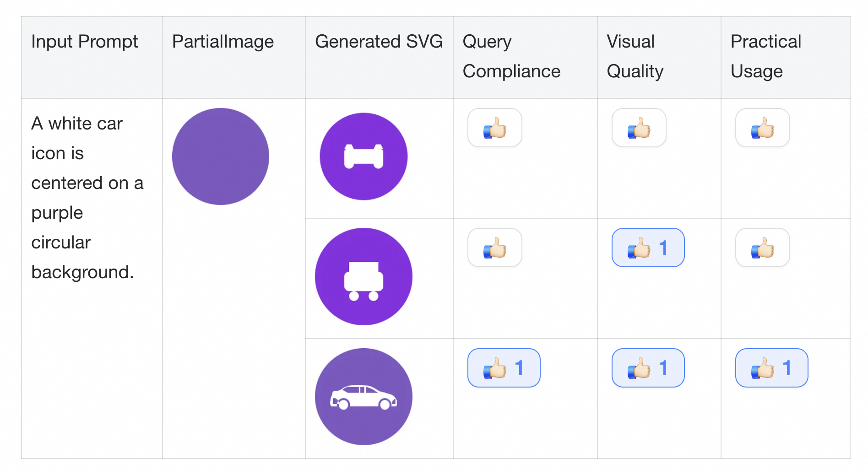Click the PartialImage column header
The image size is (868, 474).
pos(223,42)
